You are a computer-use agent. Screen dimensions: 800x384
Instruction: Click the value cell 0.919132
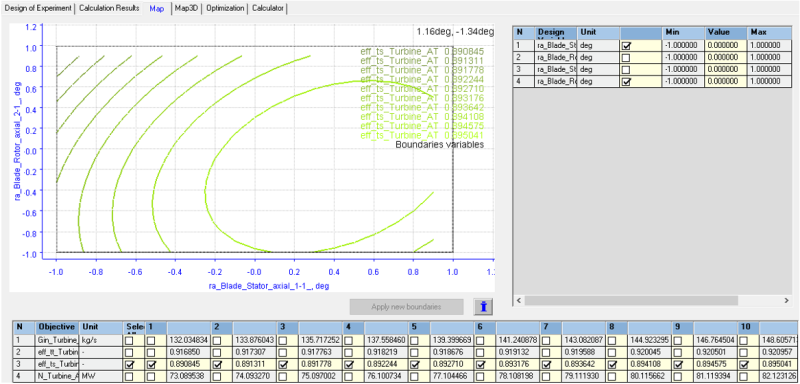tap(518, 352)
